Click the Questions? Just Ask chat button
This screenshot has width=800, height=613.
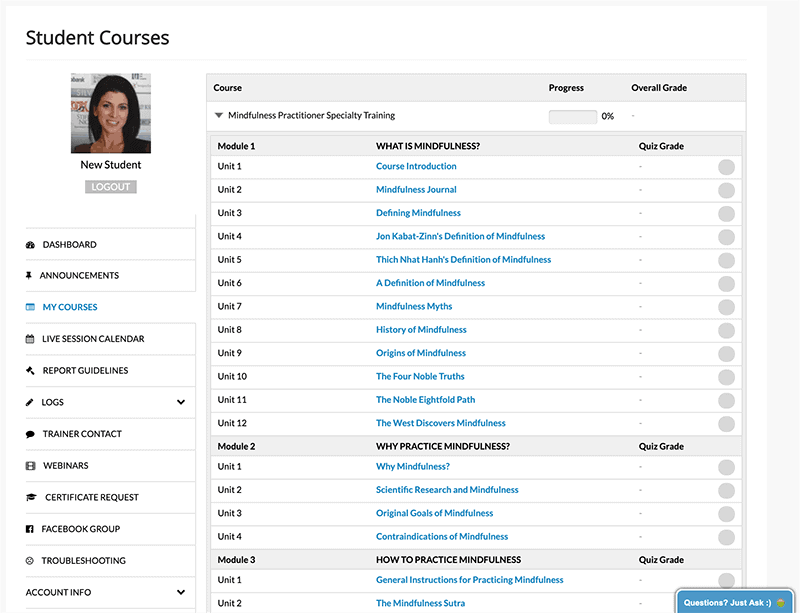click(735, 602)
